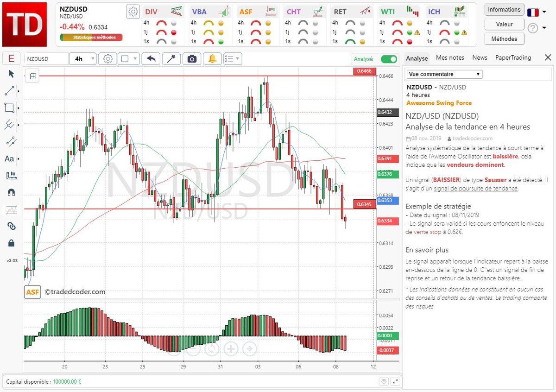Select the trend line drawing tool

tap(9, 90)
